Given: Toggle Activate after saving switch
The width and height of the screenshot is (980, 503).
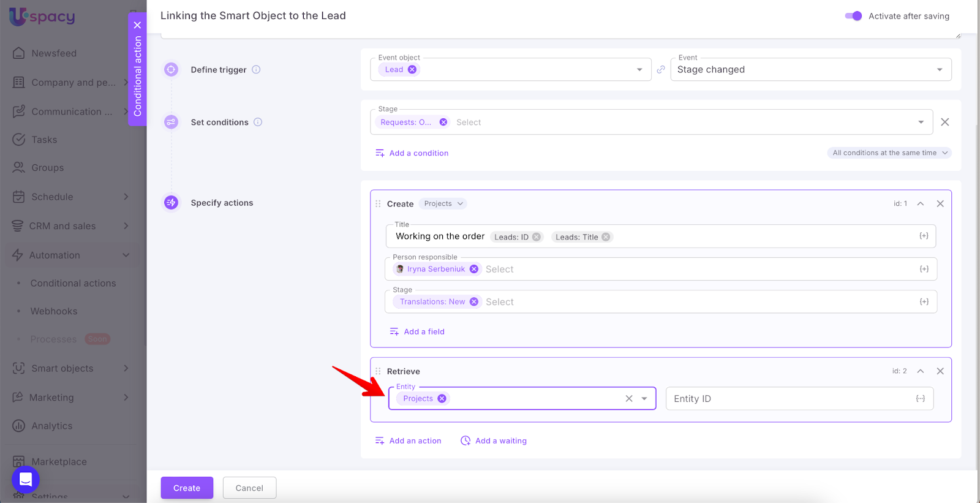Looking at the screenshot, I should click(x=853, y=16).
